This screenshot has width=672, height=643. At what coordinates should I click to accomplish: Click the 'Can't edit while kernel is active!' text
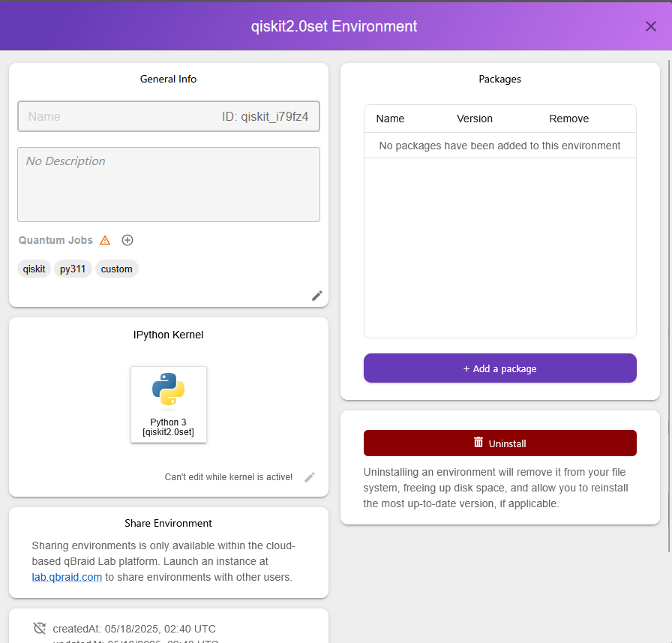[x=229, y=477]
